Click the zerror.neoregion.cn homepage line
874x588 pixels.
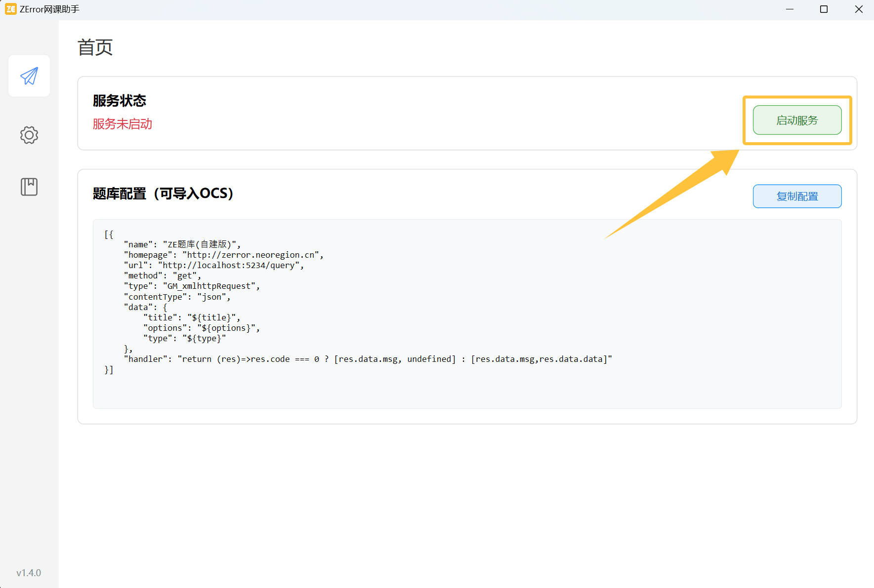click(223, 255)
